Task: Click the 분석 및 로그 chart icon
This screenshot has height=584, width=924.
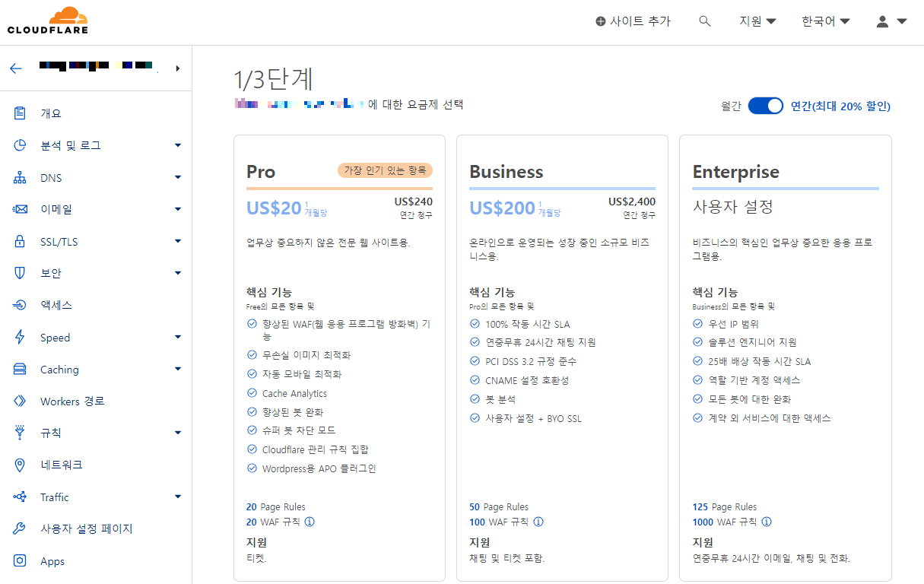Action: [x=21, y=145]
